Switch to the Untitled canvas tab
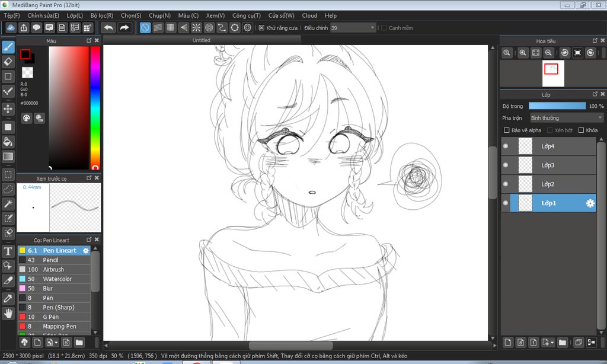The height and width of the screenshot is (364, 607). pos(202,40)
